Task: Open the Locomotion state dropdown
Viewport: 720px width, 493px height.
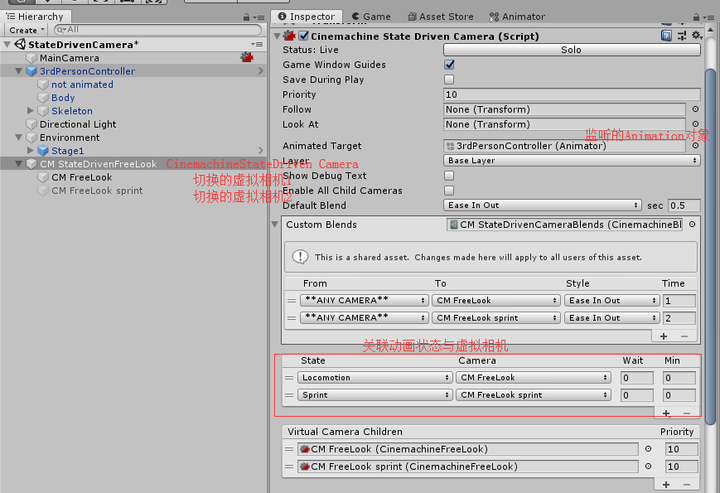Action: [375, 377]
